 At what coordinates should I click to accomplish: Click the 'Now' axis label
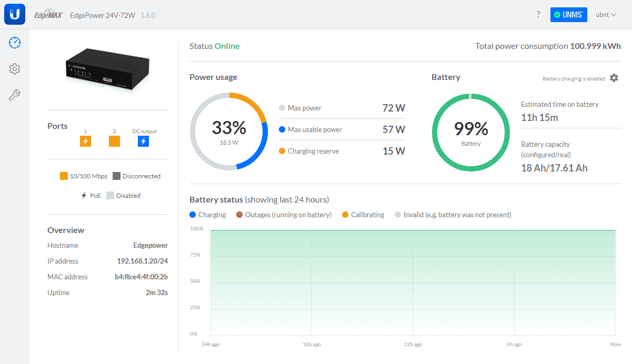tap(615, 345)
